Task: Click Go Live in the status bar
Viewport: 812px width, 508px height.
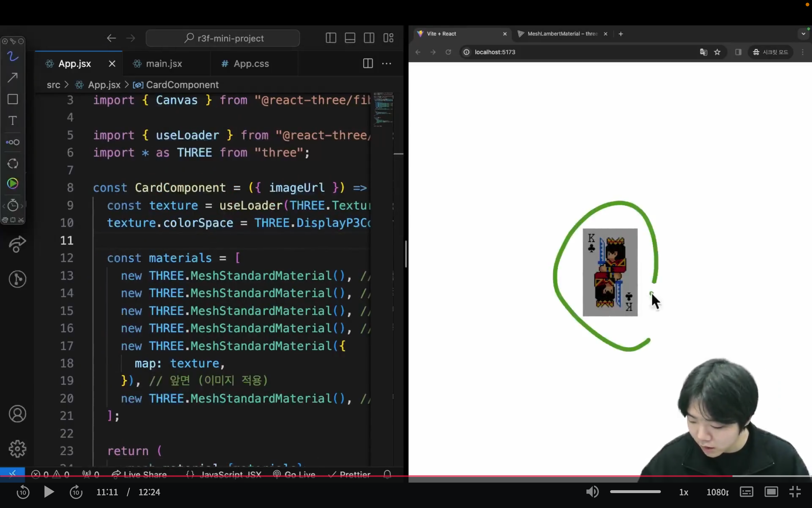Action: [294, 474]
